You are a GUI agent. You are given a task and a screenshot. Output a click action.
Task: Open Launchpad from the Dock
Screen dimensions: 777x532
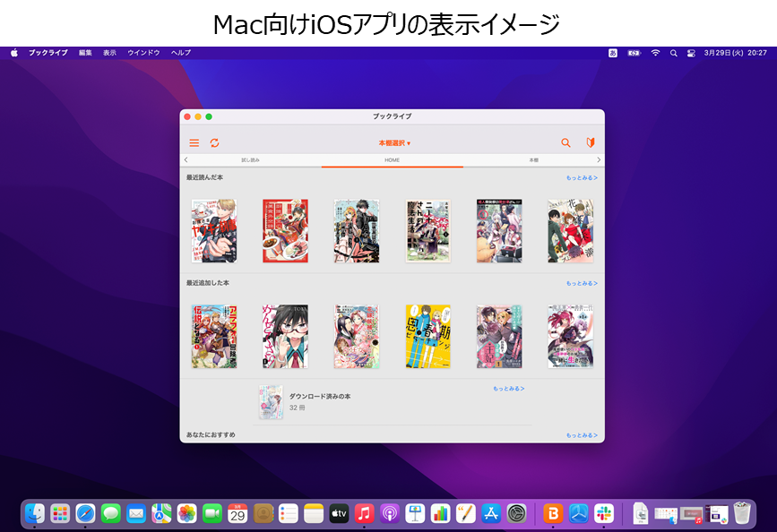[x=60, y=514]
